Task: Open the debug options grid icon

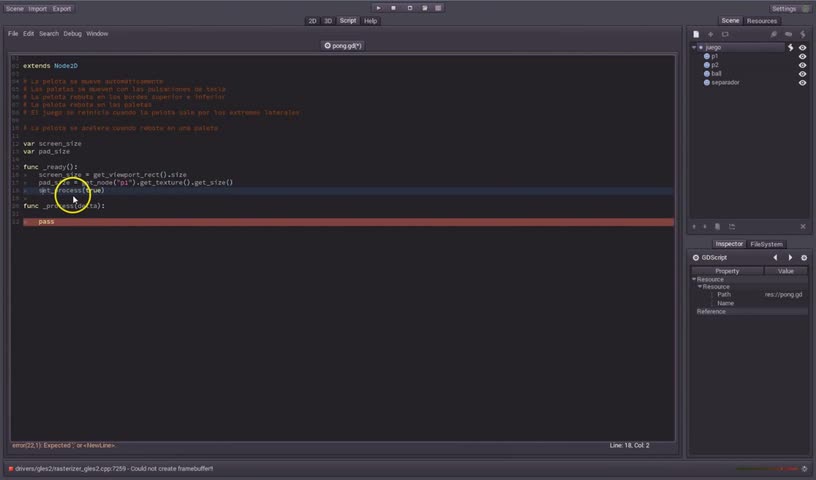Action: [438, 8]
